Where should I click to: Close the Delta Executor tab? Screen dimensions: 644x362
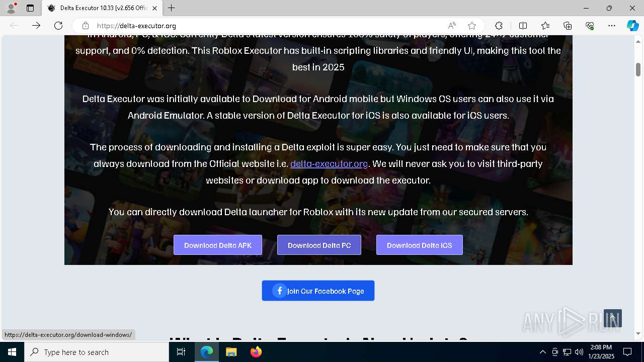pyautogui.click(x=154, y=8)
